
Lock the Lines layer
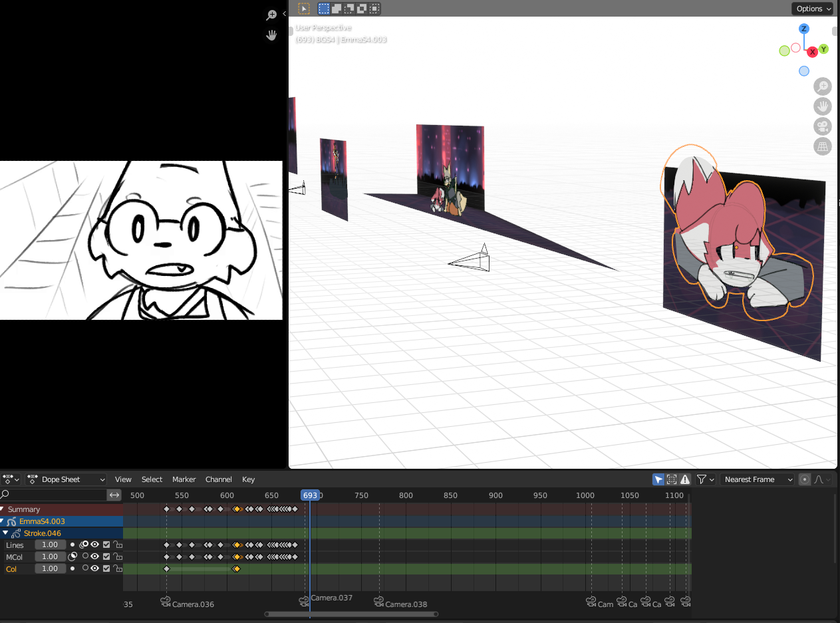[117, 545]
